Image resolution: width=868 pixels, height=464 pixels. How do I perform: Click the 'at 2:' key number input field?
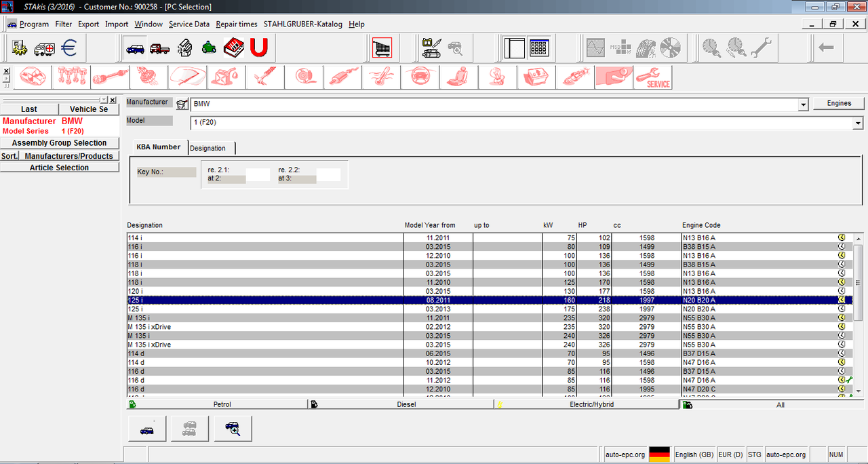[x=258, y=175]
